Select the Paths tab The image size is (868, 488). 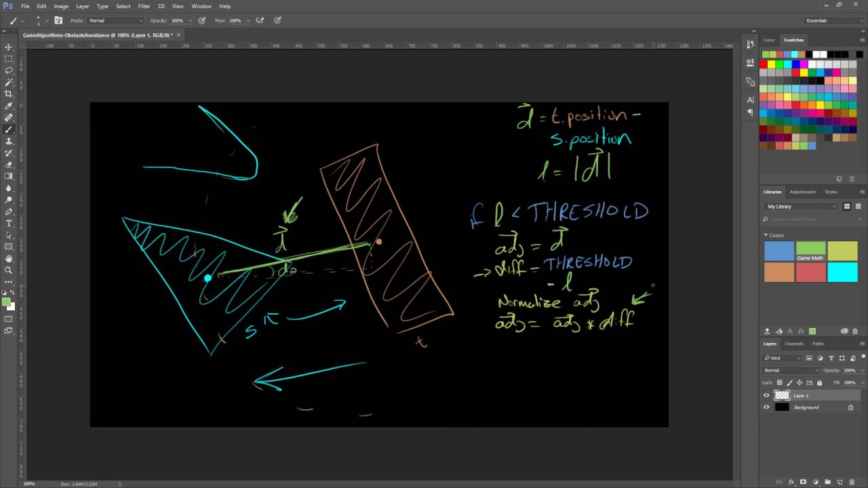pyautogui.click(x=818, y=344)
